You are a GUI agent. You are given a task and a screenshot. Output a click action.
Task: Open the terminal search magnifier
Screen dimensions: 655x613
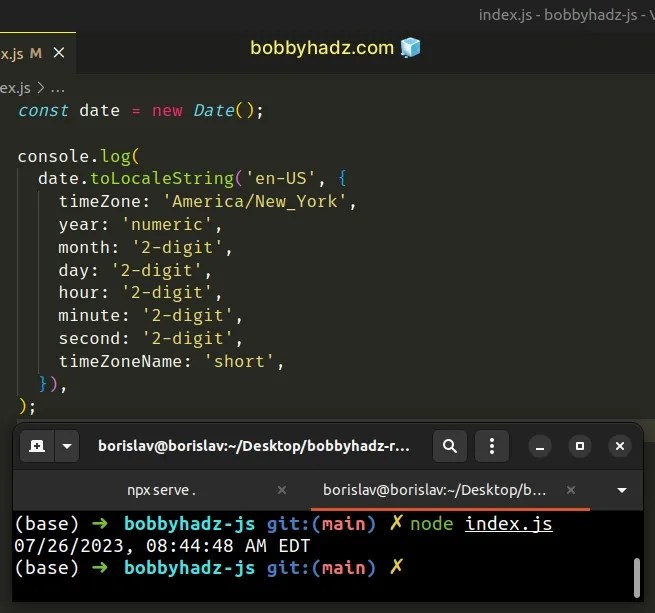pyautogui.click(x=449, y=446)
